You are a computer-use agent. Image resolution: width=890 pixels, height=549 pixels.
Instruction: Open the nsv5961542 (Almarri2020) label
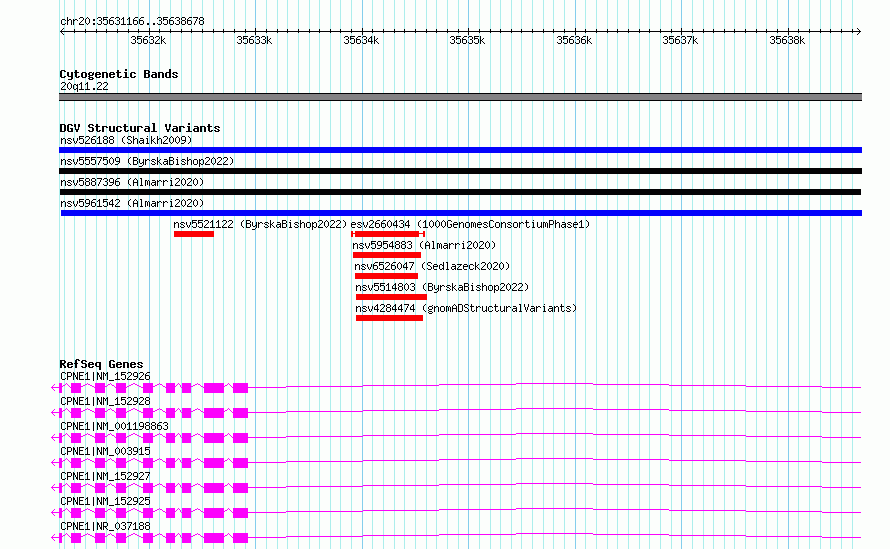132,203
